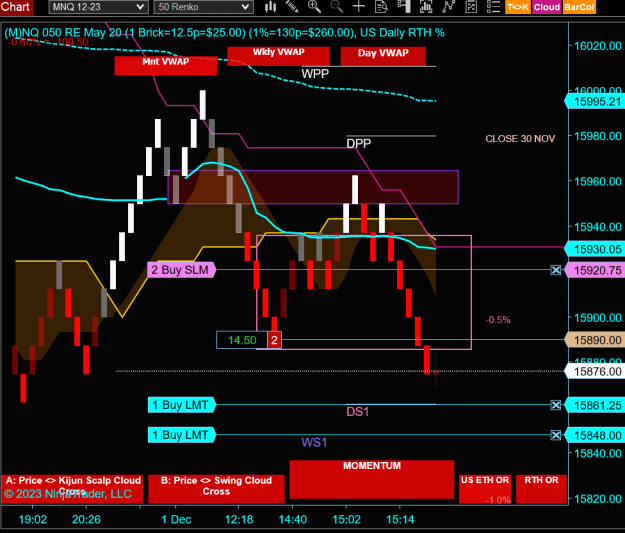Click the 15920.75 order price marker
625x533 pixels.
click(x=595, y=270)
